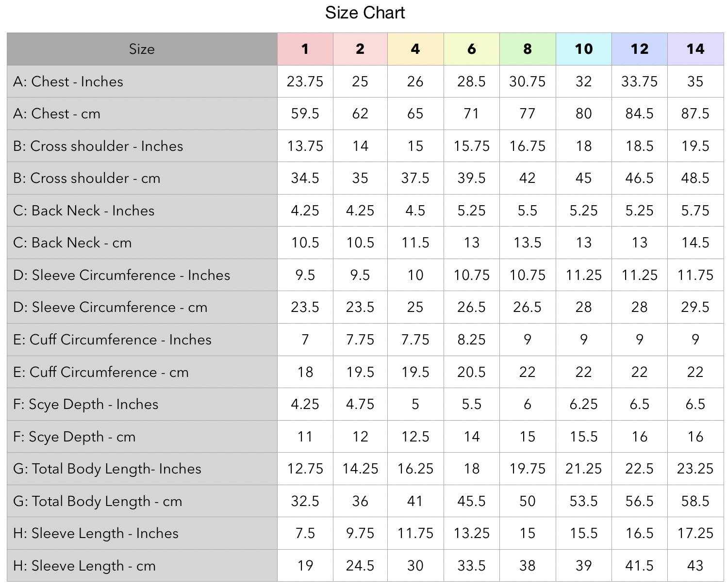This screenshot has height=588, width=727.
Task: Click the sleeve length cm value 43
Action: pyautogui.click(x=695, y=566)
